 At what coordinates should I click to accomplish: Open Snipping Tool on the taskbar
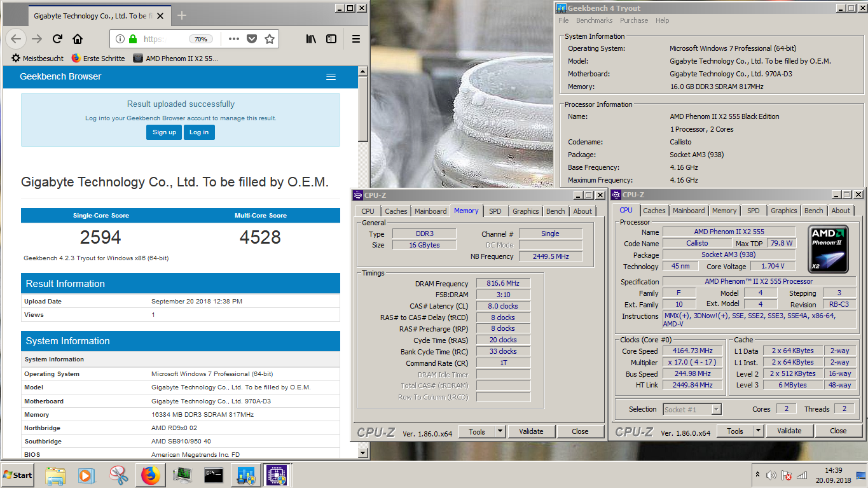click(119, 475)
